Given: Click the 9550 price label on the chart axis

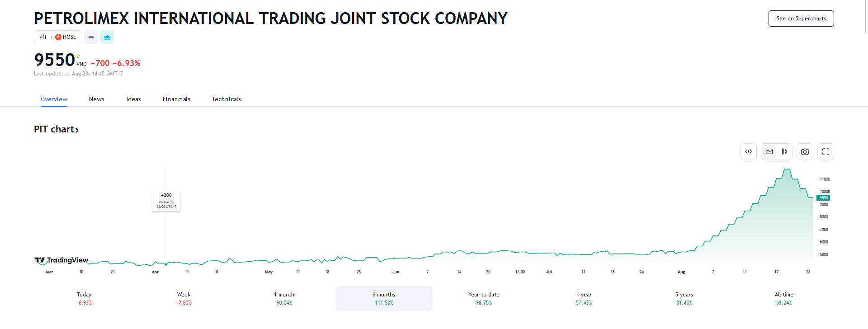Looking at the screenshot, I should 823,197.
